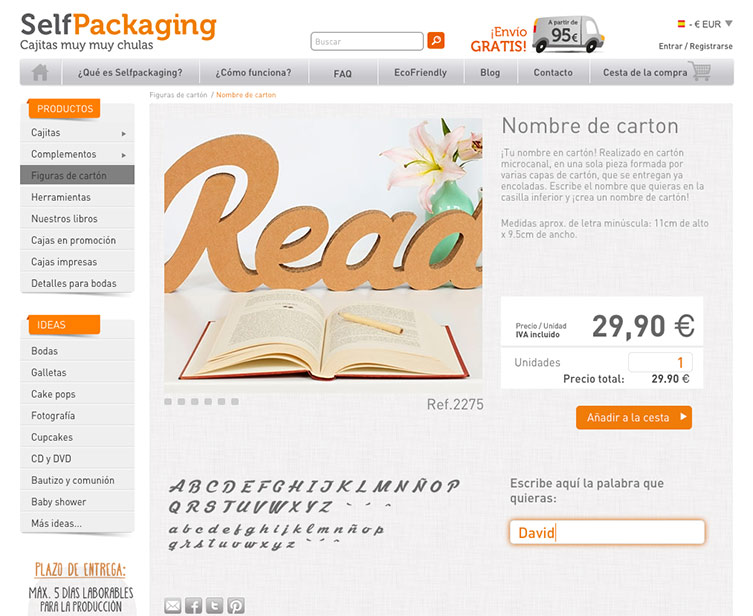Share on Twitter icon
Viewport: 753px width, 616px height.
point(215,605)
